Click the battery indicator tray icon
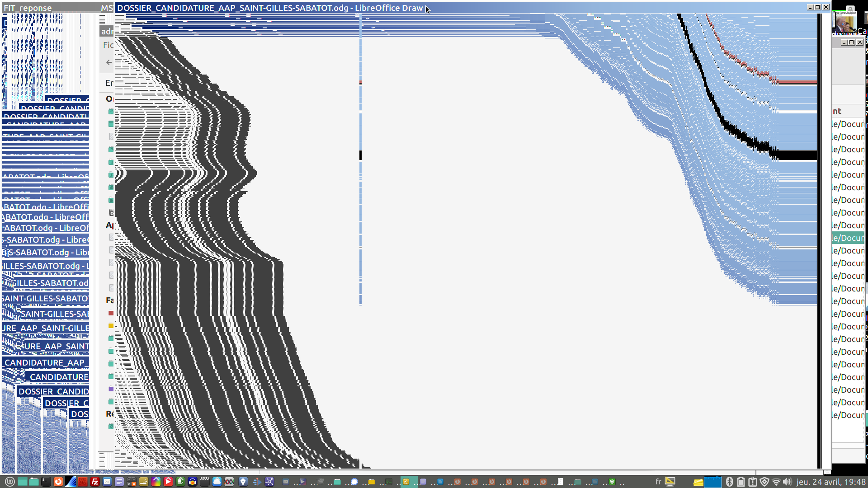Image resolution: width=868 pixels, height=488 pixels. (741, 482)
